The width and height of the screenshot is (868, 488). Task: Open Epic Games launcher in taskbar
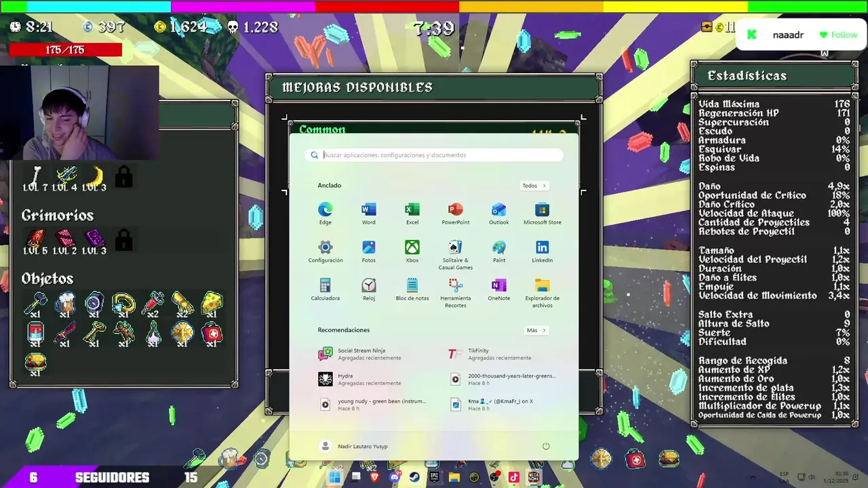[434, 477]
